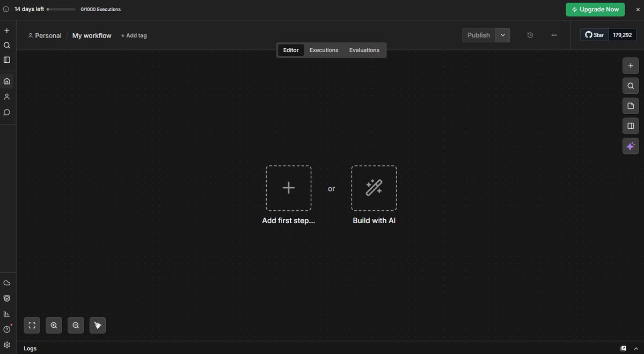Open workflow version history clock icon

530,35
